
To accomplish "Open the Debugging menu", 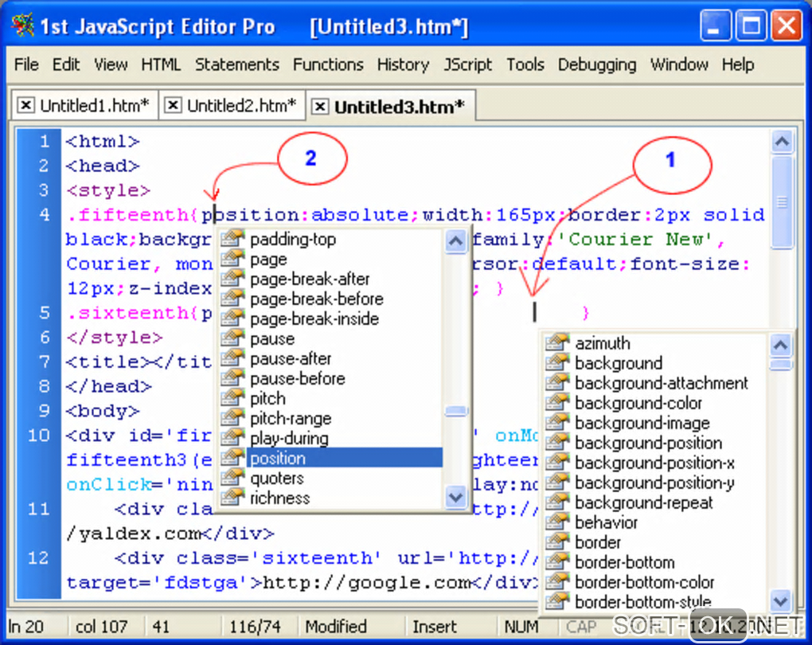I will coord(596,64).
